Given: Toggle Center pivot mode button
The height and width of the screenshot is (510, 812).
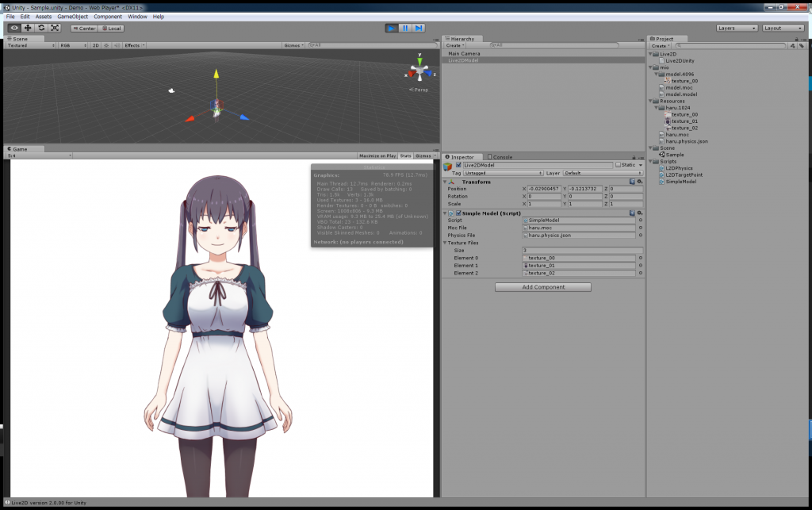Looking at the screenshot, I should tap(84, 29).
